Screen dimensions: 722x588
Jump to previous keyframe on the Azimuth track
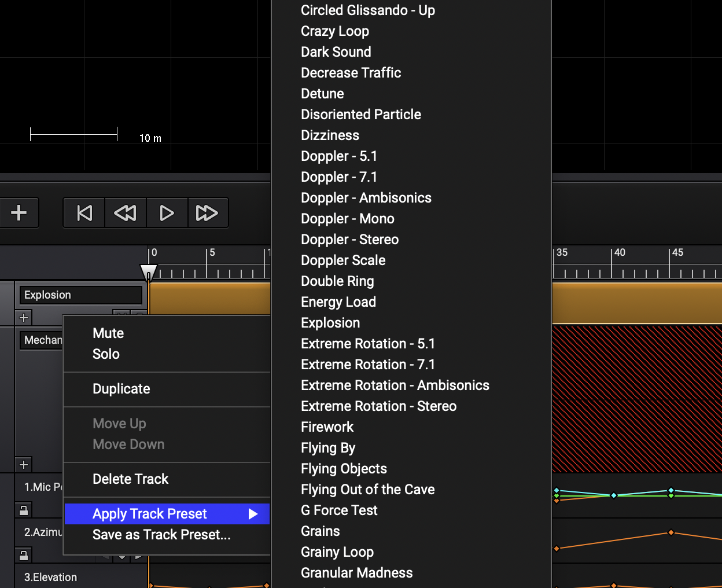tap(106, 557)
